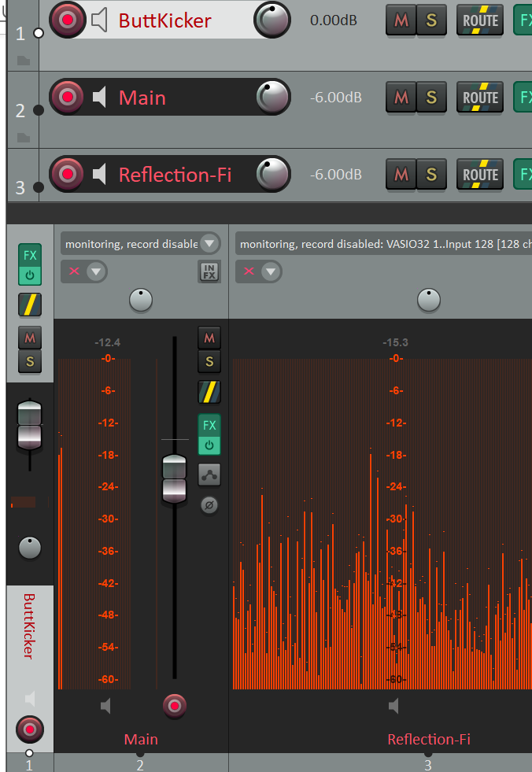
Task: Toggle folder icon on Main track
Action: click(x=23, y=138)
